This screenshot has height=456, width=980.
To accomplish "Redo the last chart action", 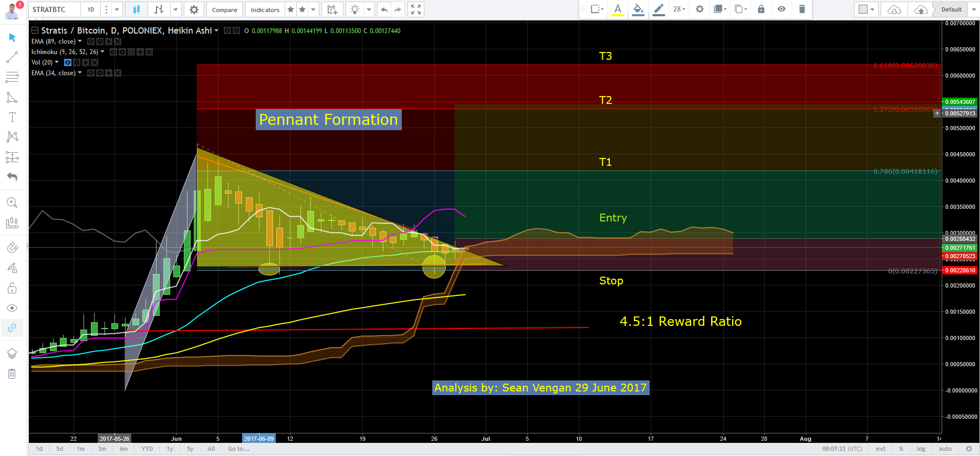I will point(398,9).
